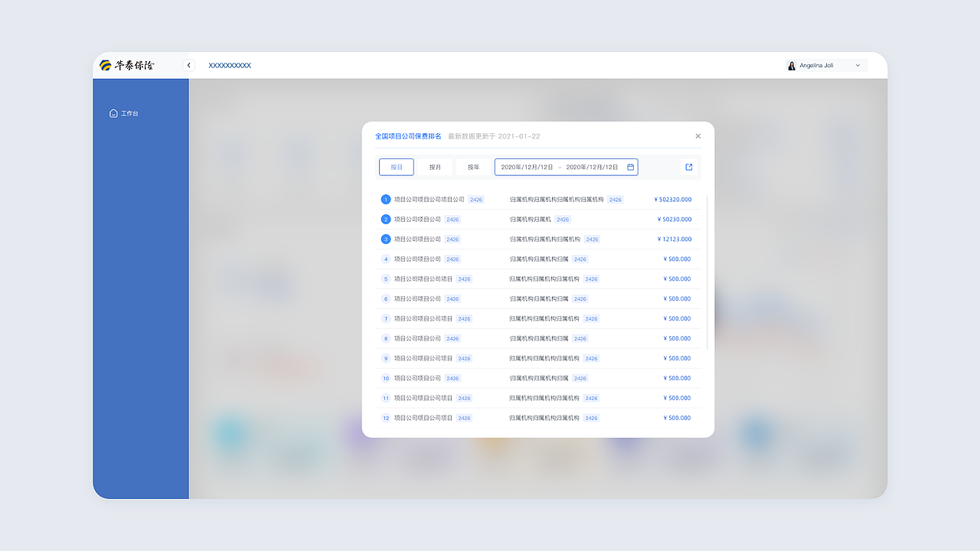This screenshot has width=980, height=551.
Task: Click the 工作台 home icon in sidebar
Action: pyautogui.click(x=113, y=113)
